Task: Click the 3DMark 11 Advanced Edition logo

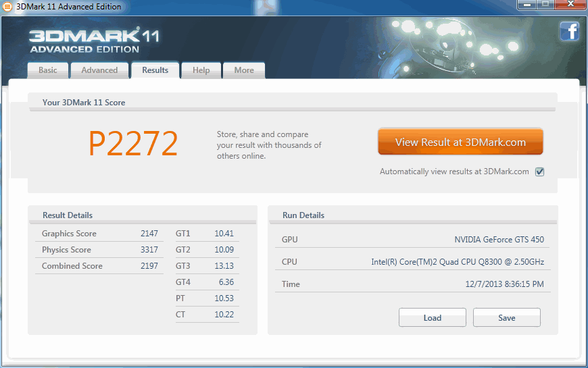Action: (94, 41)
